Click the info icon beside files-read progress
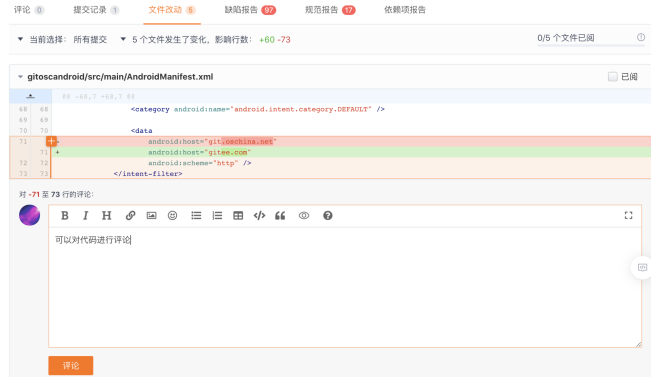This screenshot has height=377, width=651. pyautogui.click(x=641, y=37)
